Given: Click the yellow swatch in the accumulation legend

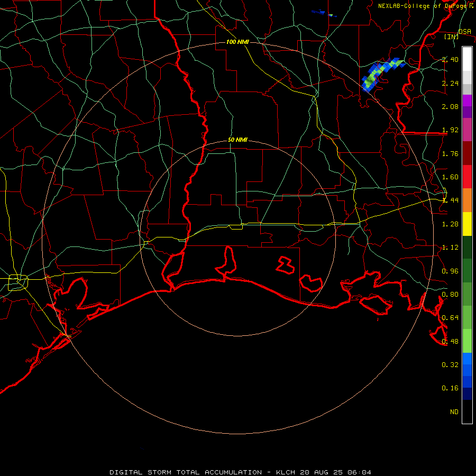Looking at the screenshot, I should point(467,224).
